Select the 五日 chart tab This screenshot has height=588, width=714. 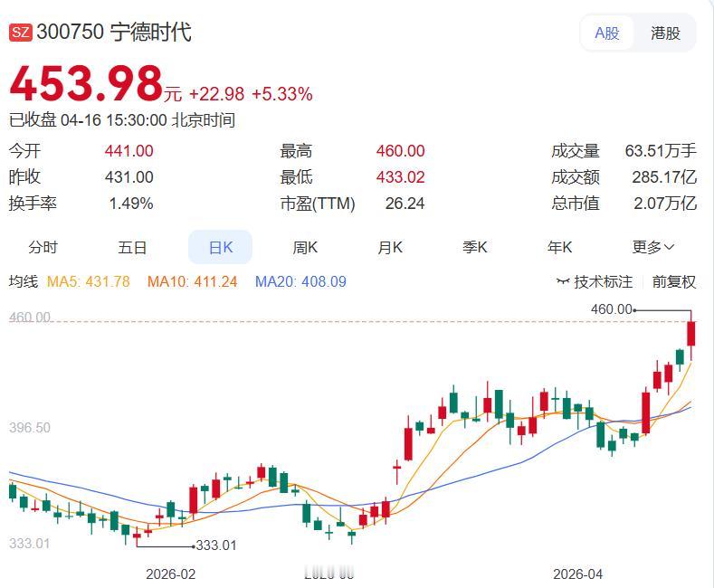(132, 247)
